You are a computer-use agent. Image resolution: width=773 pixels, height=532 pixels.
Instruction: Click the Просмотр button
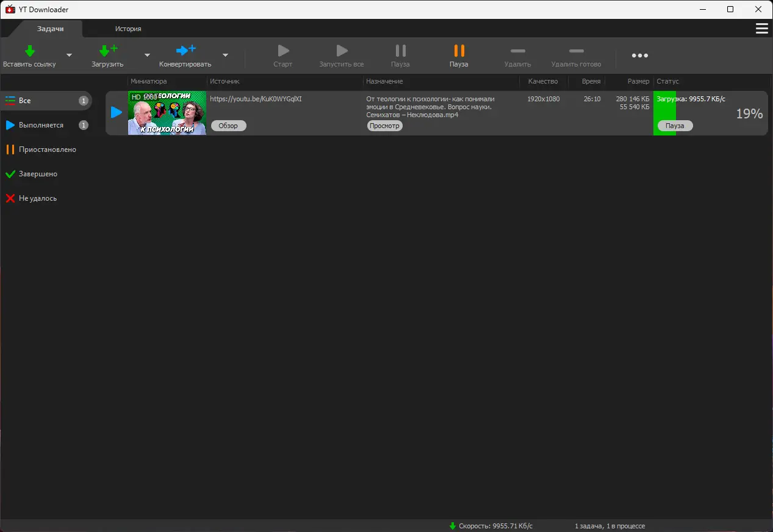[x=385, y=126]
